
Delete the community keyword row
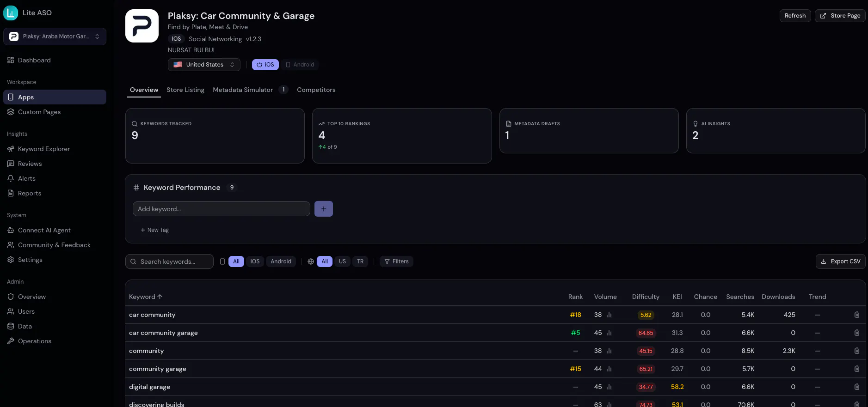tap(857, 351)
